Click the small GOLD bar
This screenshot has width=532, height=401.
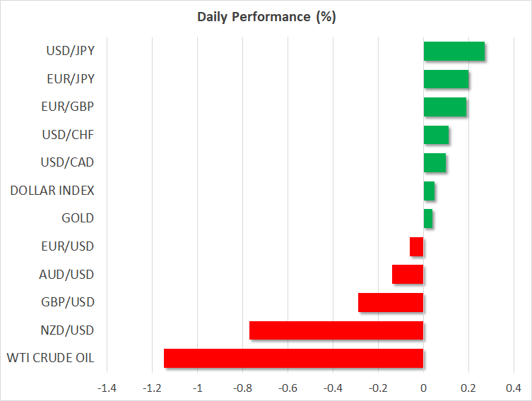coord(428,219)
